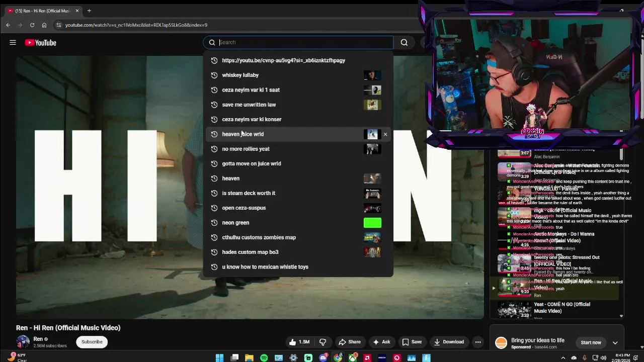Open the Ren channel name link
This screenshot has height=362, width=644.
38,339
